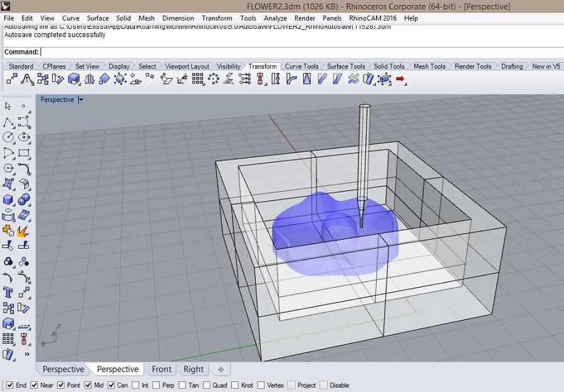The width and height of the screenshot is (564, 392).
Task: Select the Polyline tool in side toolbar
Action: [x=8, y=122]
